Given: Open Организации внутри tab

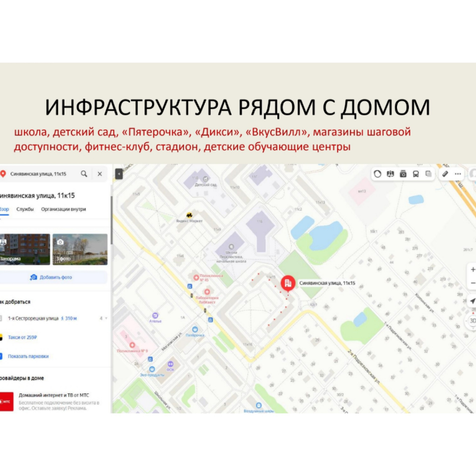Looking at the screenshot, I should pos(63,209).
